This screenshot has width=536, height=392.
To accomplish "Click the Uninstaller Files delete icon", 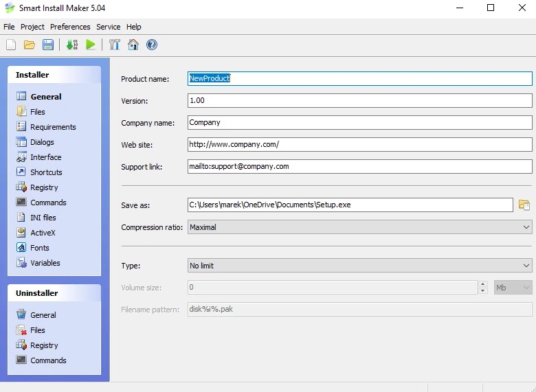I will tap(21, 330).
